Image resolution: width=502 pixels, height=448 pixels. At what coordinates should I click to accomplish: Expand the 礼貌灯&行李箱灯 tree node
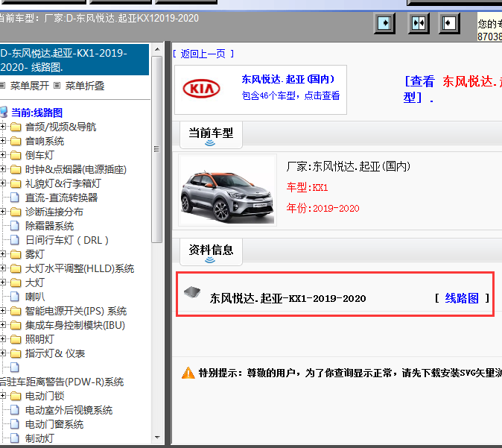pos(3,183)
